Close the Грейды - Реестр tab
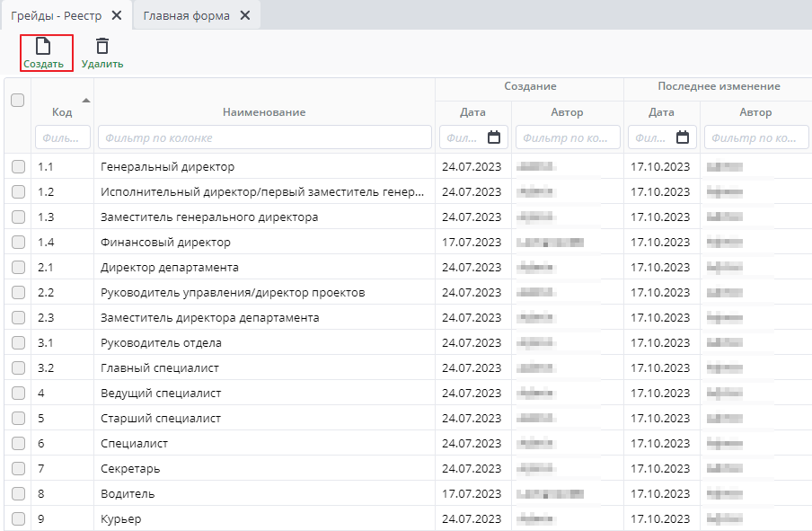Viewport: 812px width, 531px height. [x=117, y=15]
